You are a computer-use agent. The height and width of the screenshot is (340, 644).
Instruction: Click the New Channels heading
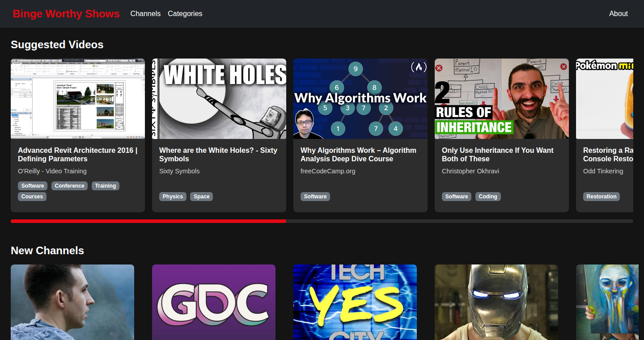pyautogui.click(x=47, y=251)
